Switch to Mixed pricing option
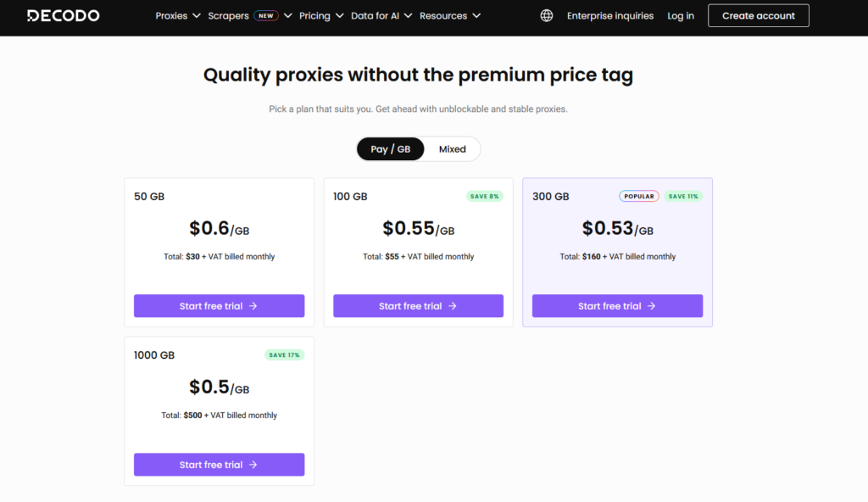 click(x=452, y=149)
